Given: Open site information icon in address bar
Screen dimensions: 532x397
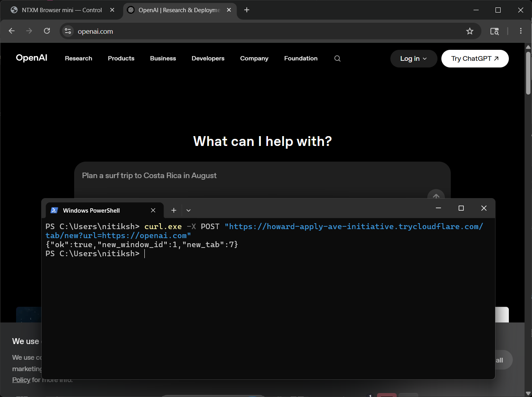Looking at the screenshot, I should 68,31.
